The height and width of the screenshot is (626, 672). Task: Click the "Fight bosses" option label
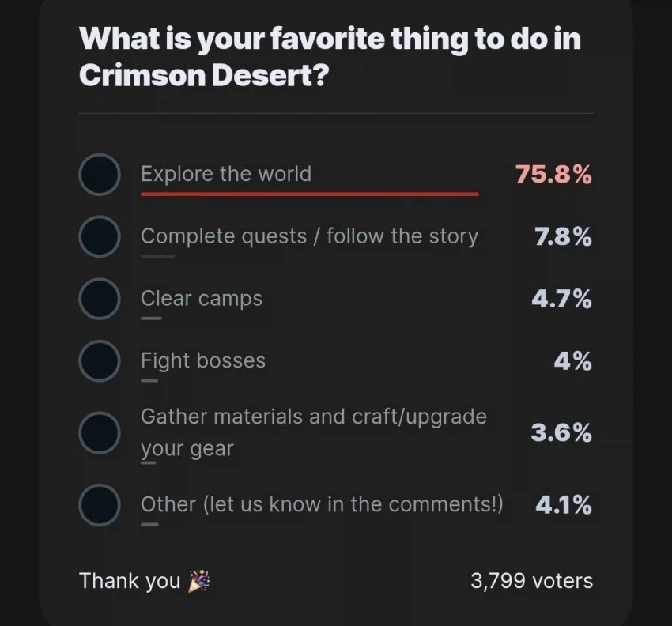(203, 361)
